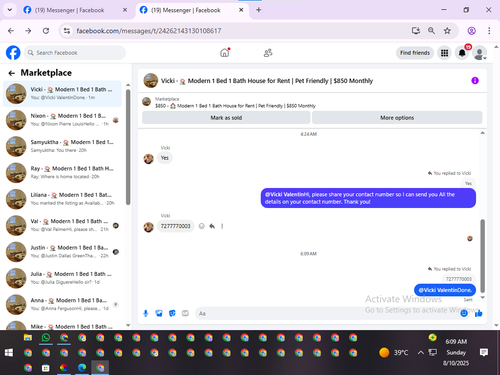Screen dimensions: 500x375
Task: Open the Justin conversation
Action: (x=62, y=251)
